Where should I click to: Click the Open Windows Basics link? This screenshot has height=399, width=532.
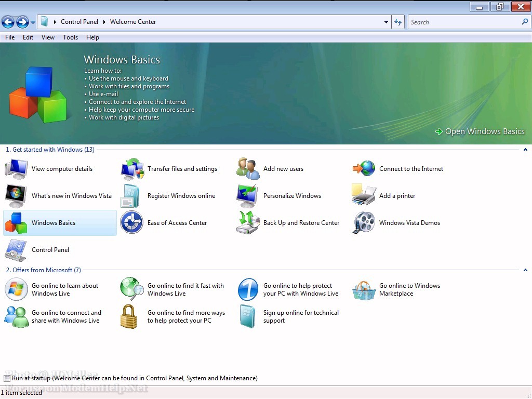point(480,131)
